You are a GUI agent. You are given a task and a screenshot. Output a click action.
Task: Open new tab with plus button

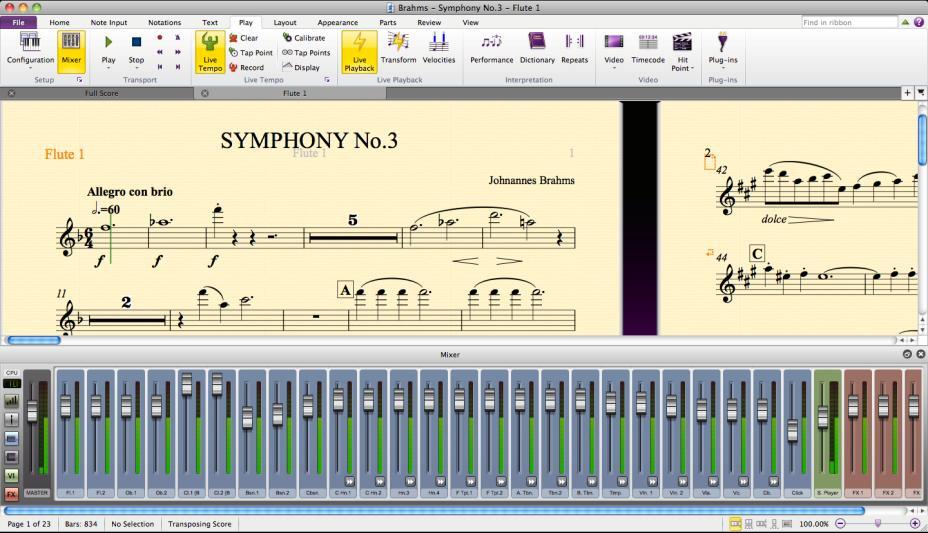point(907,93)
